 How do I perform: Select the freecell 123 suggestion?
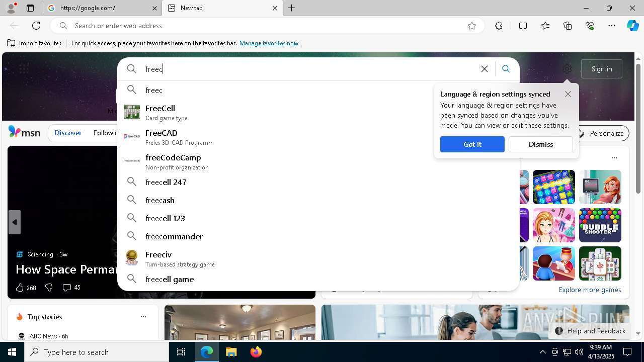coord(318,218)
